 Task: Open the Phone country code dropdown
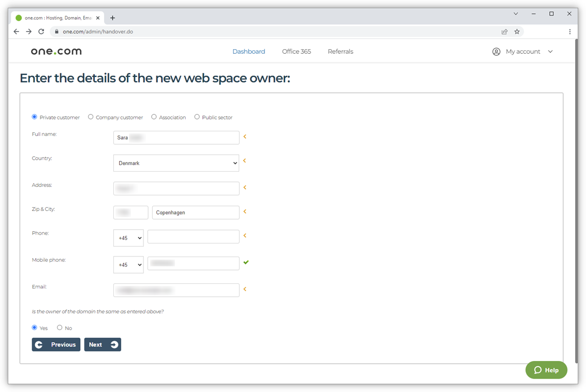pos(128,237)
